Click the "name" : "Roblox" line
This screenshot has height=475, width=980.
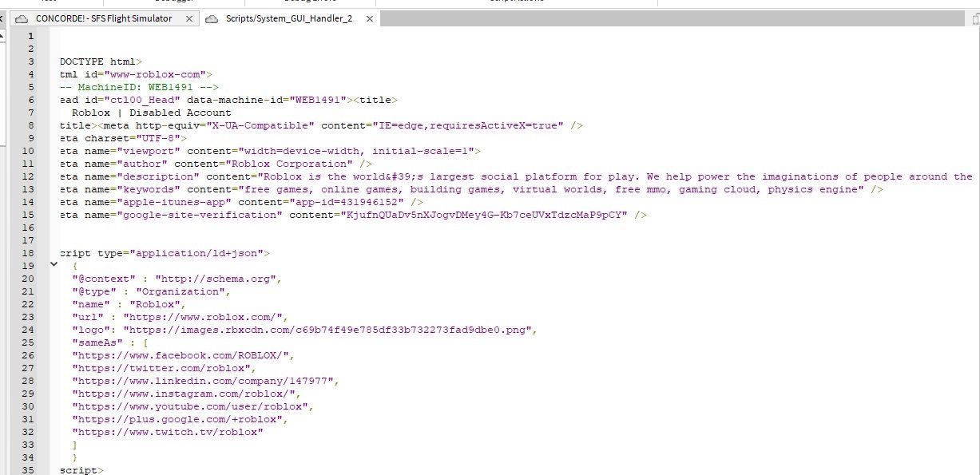pyautogui.click(x=129, y=304)
